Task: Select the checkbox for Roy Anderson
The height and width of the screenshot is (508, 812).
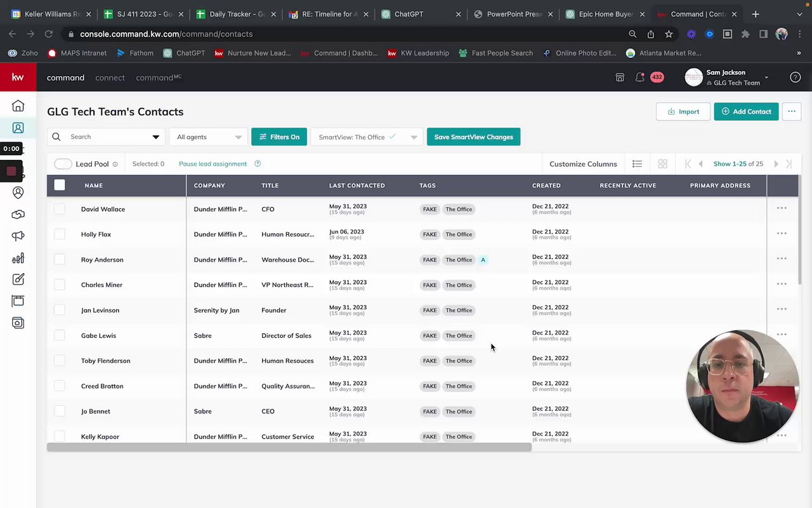Action: click(60, 260)
